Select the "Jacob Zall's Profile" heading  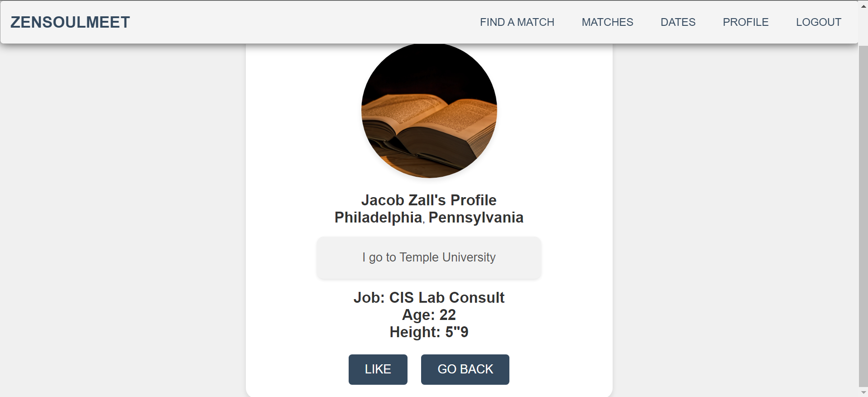pyautogui.click(x=429, y=200)
